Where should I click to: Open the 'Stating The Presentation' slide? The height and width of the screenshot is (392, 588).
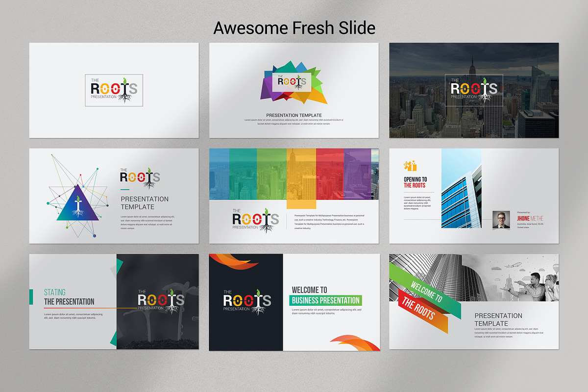tap(114, 301)
